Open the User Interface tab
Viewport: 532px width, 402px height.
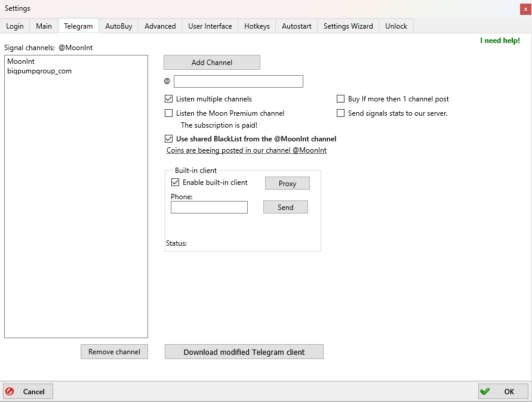click(210, 26)
